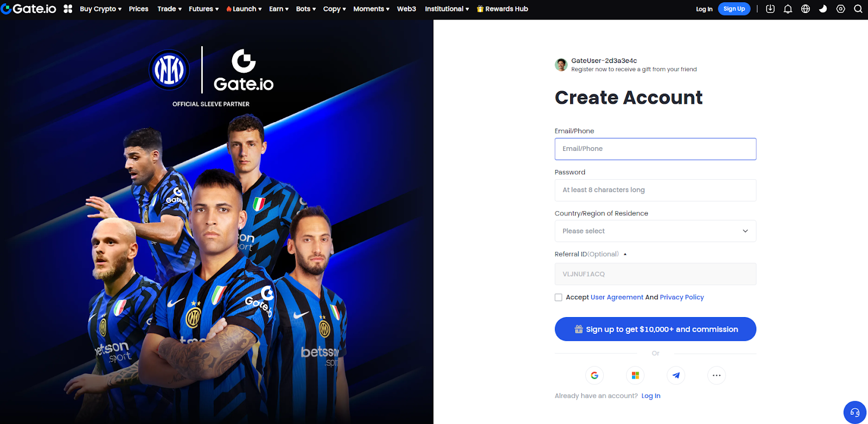Open the Privacy Policy link

click(682, 298)
